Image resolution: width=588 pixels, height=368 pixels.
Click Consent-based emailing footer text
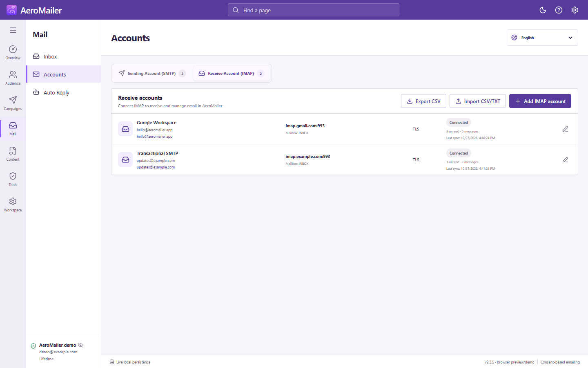(560, 362)
